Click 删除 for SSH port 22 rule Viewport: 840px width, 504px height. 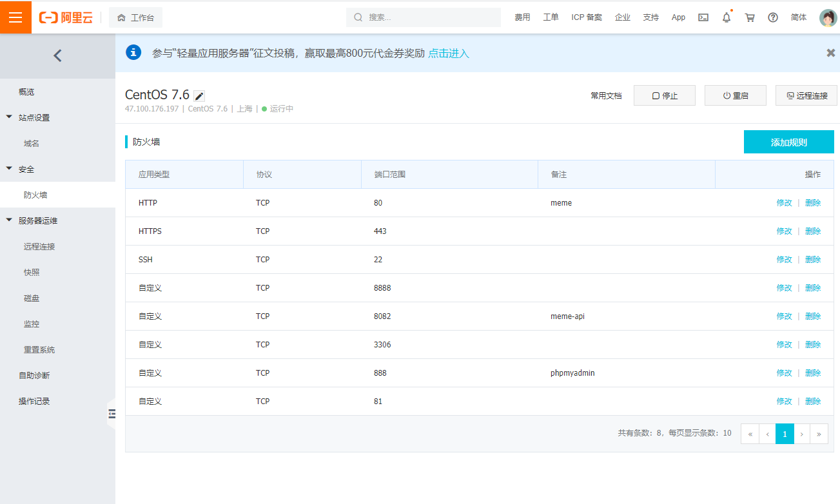[813, 259]
